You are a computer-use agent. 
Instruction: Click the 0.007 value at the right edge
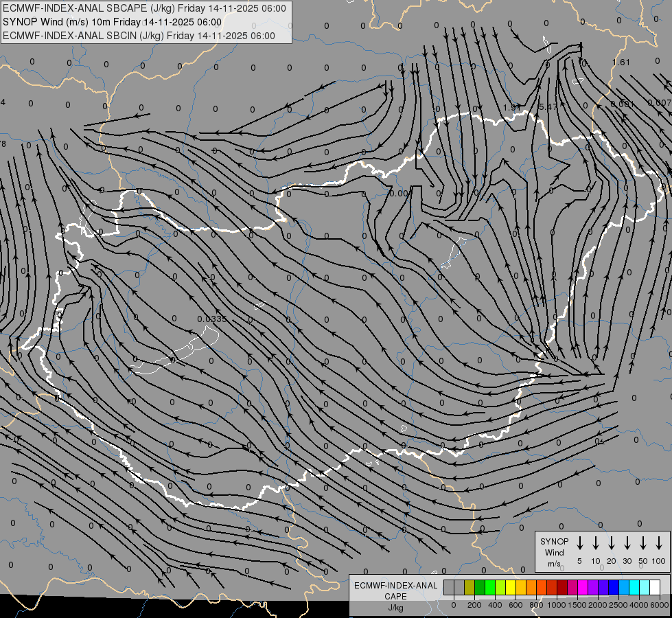660,102
